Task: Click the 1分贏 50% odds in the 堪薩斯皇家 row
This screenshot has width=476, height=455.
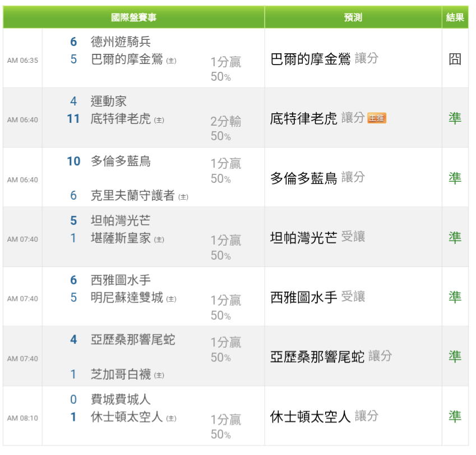Action: click(226, 247)
